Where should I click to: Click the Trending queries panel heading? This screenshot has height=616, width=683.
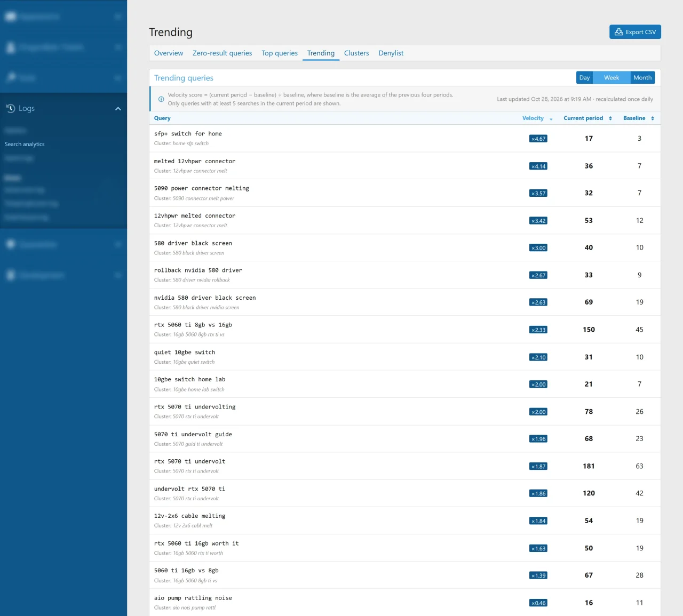184,78
